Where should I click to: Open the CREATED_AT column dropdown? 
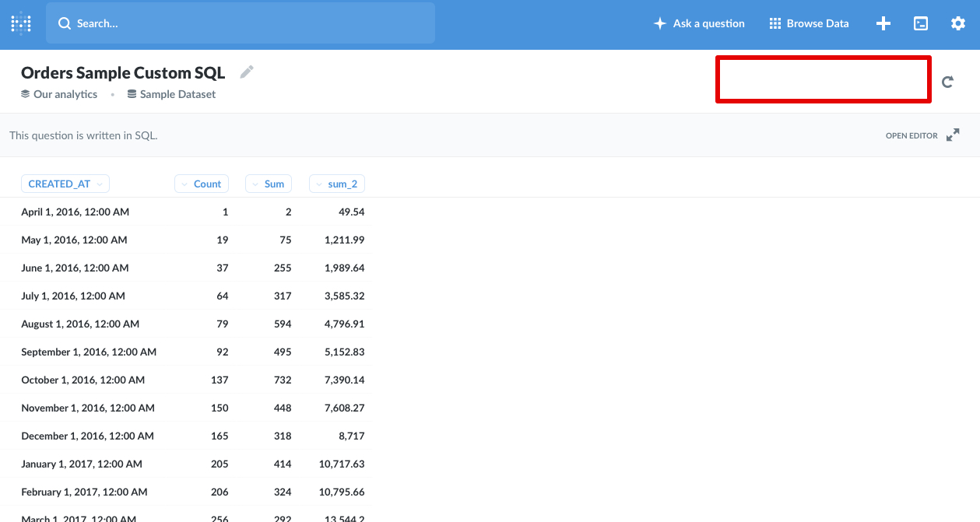coord(100,184)
